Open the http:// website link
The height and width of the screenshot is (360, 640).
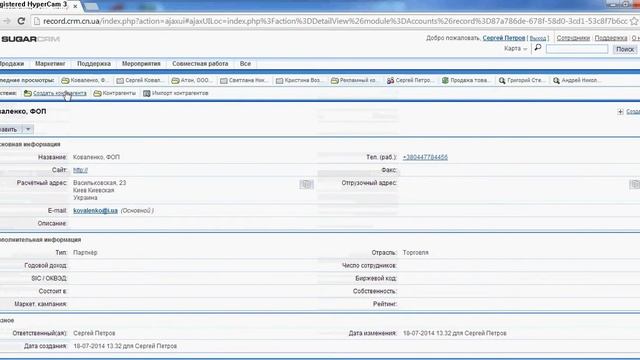coord(80,170)
